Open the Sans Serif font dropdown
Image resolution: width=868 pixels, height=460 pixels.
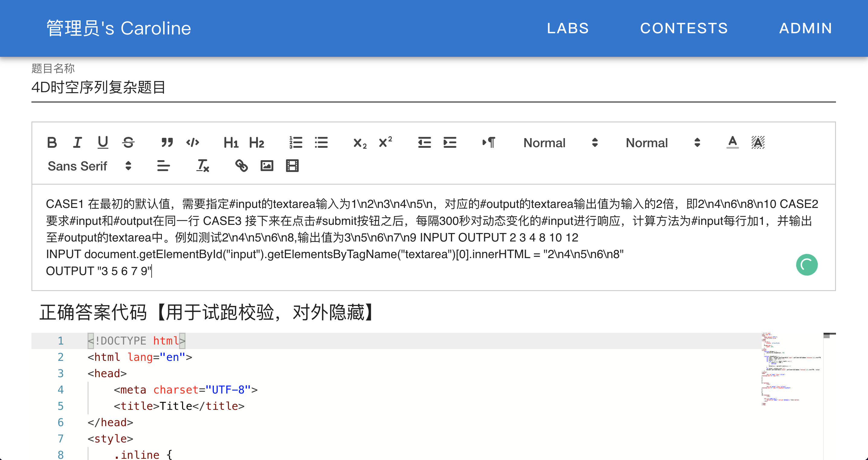click(x=89, y=166)
